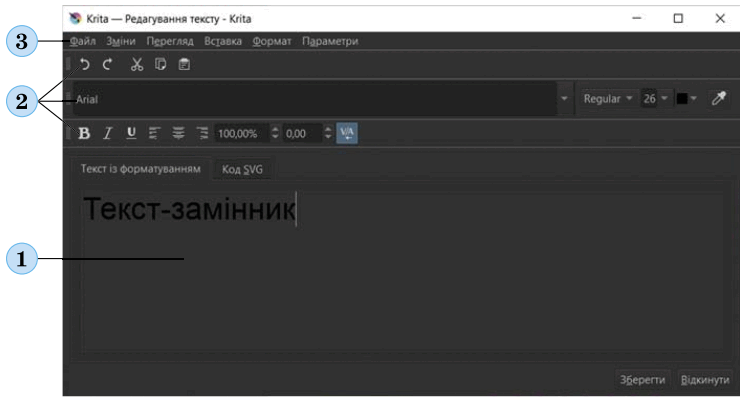Center align the text
This screenshot has height=397, width=742.
178,134
